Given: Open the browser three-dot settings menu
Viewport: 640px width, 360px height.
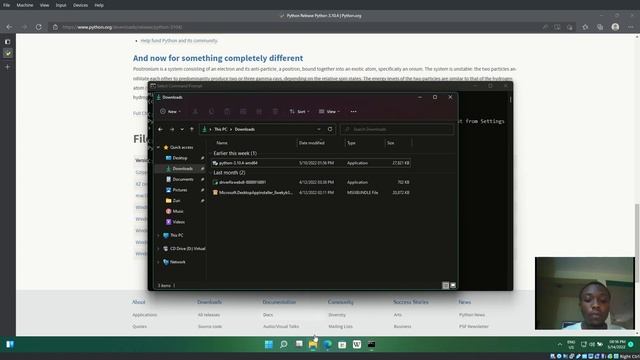Looking at the screenshot, I should (x=631, y=27).
